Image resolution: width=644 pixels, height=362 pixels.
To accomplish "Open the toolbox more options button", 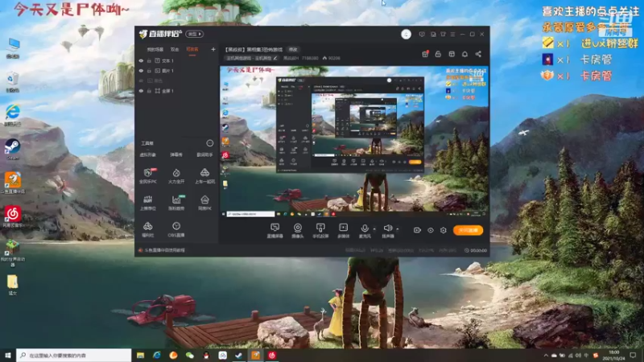I will [210, 143].
